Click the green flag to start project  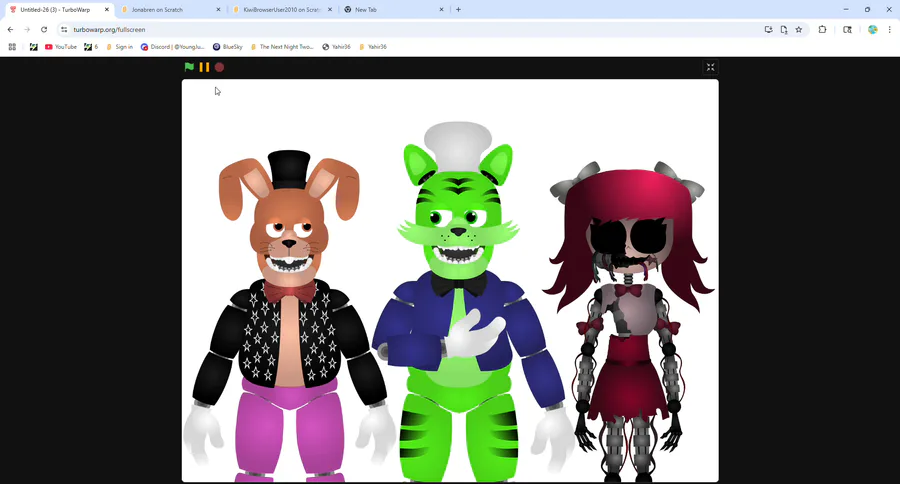189,67
